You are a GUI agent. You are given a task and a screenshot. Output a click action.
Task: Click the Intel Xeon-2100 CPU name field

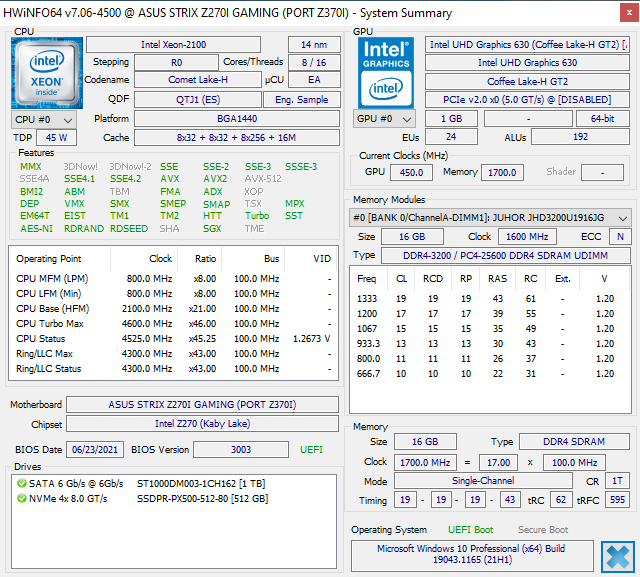pos(173,44)
